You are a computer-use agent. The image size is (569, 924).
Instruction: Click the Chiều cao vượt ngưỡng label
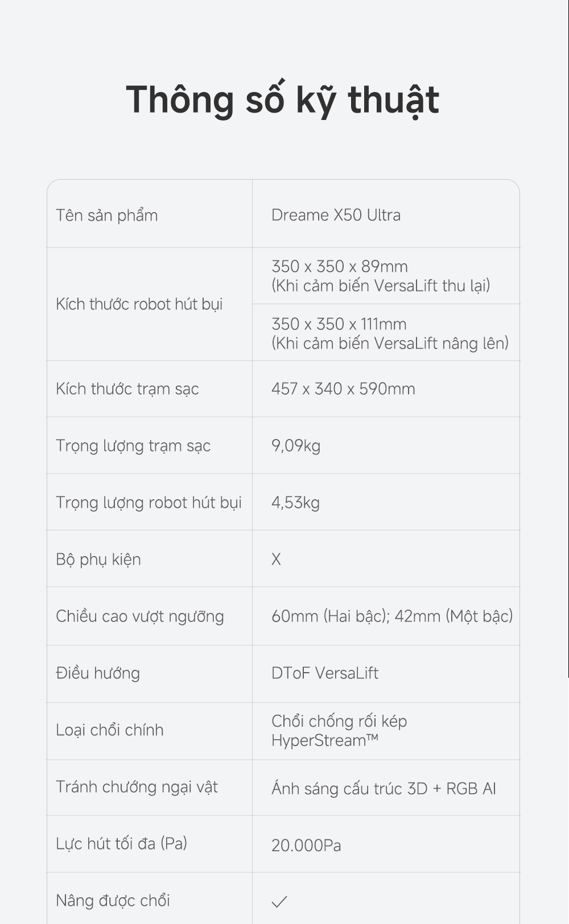[x=140, y=616]
